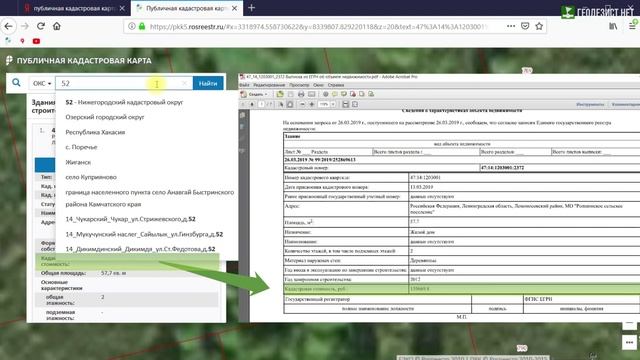Viewport: 640px width, 360px height.
Task: Open Файл menu in Acrobat
Action: pyautogui.click(x=244, y=85)
